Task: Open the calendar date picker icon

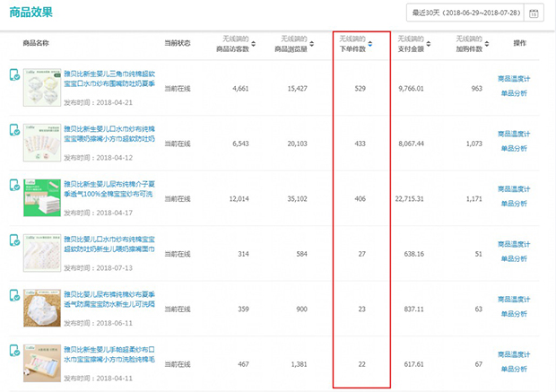Action: 534,13
